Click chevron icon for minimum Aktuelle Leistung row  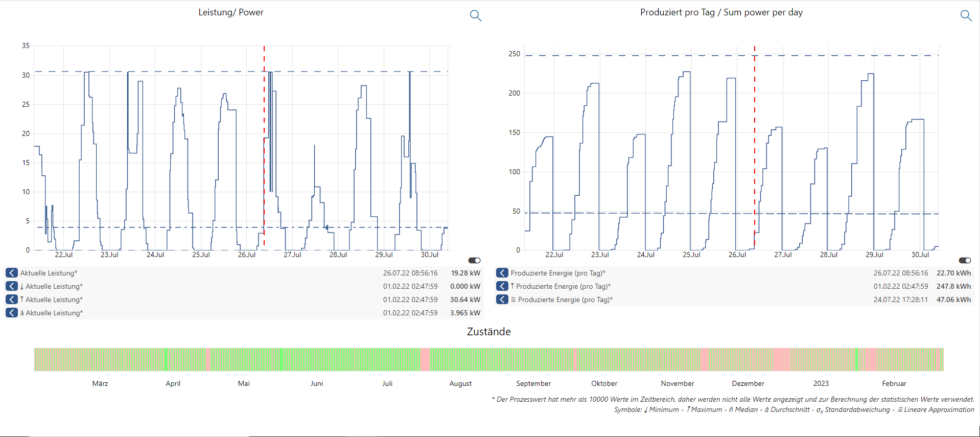click(x=12, y=286)
